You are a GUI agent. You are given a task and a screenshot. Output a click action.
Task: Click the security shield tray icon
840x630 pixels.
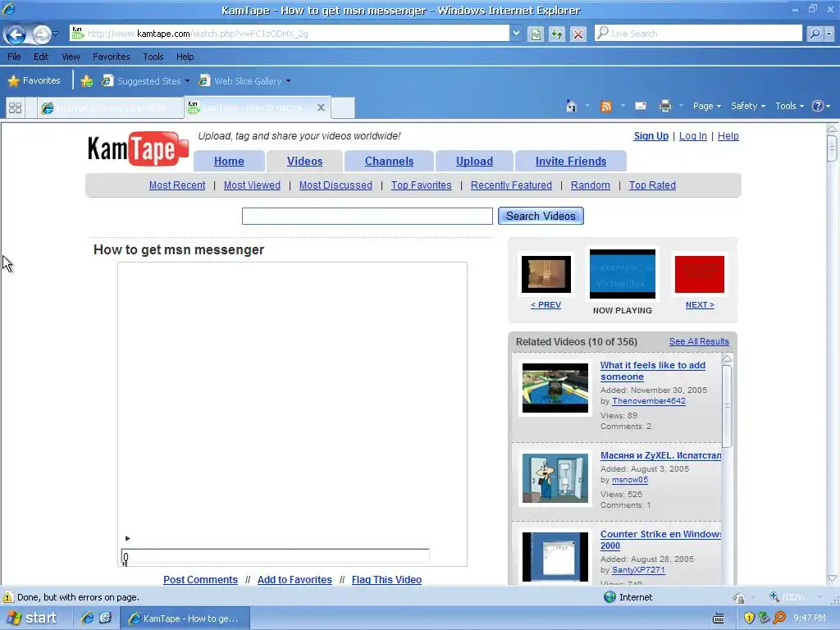coord(749,618)
